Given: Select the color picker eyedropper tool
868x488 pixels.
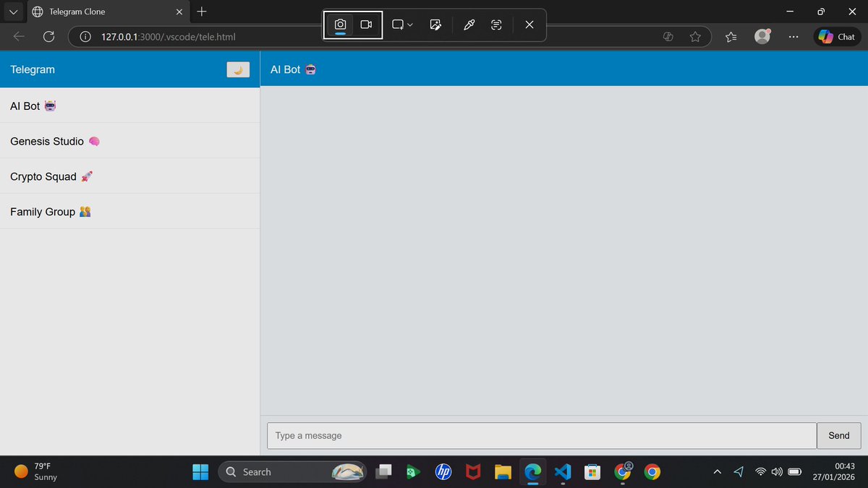Looking at the screenshot, I should [469, 25].
